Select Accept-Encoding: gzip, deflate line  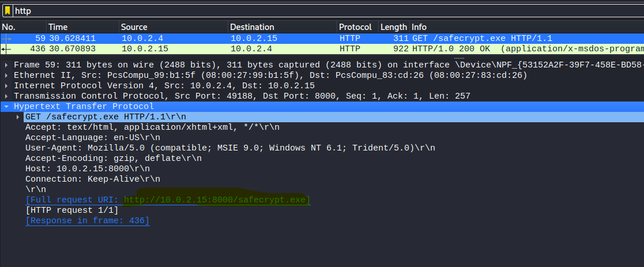[114, 158]
